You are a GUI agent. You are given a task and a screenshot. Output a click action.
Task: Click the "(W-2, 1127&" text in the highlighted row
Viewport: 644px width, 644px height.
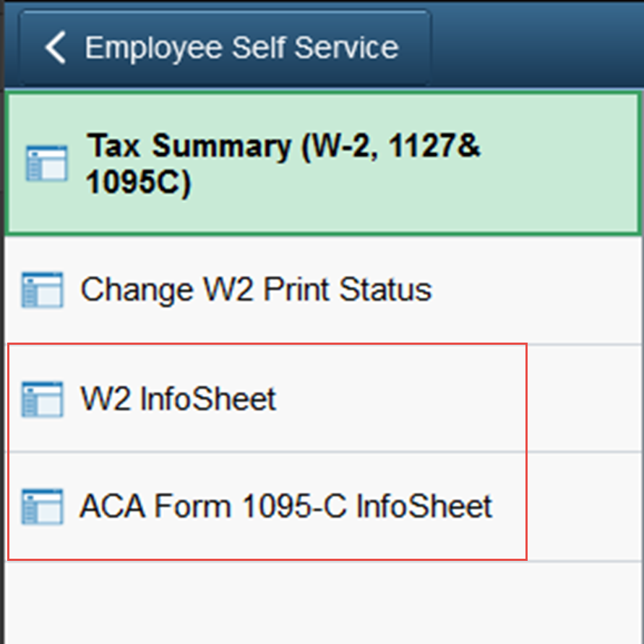pyautogui.click(x=389, y=146)
